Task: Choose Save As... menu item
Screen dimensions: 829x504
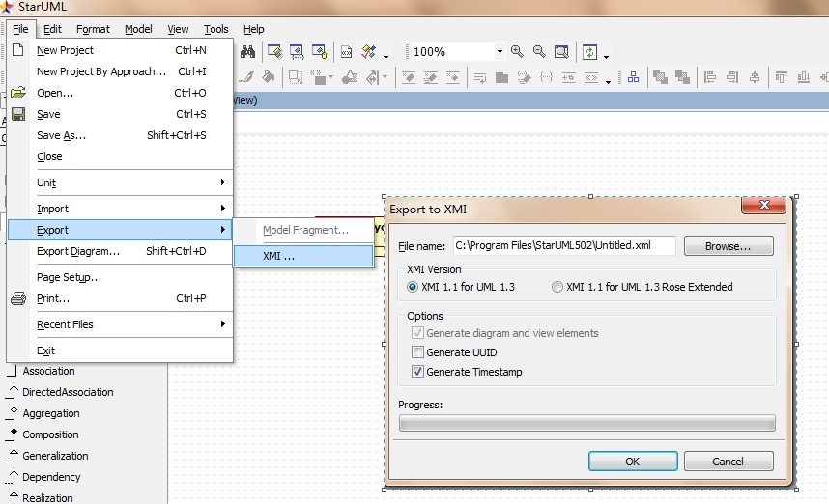Action: 120,135
